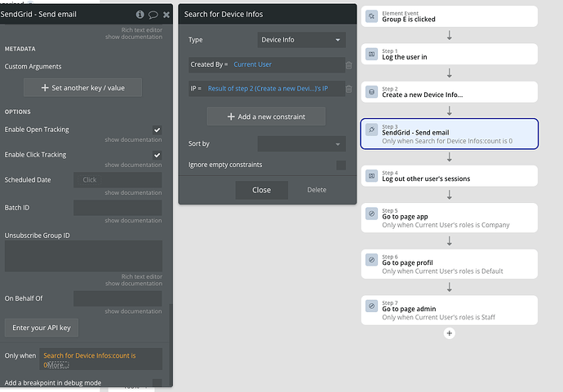Click Enter your API key button
The height and width of the screenshot is (392, 563).
click(42, 328)
